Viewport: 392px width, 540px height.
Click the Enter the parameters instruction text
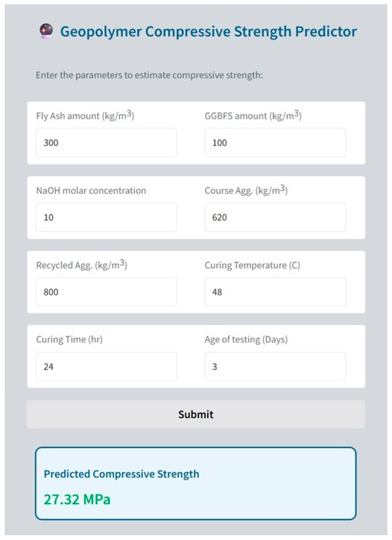tap(149, 75)
